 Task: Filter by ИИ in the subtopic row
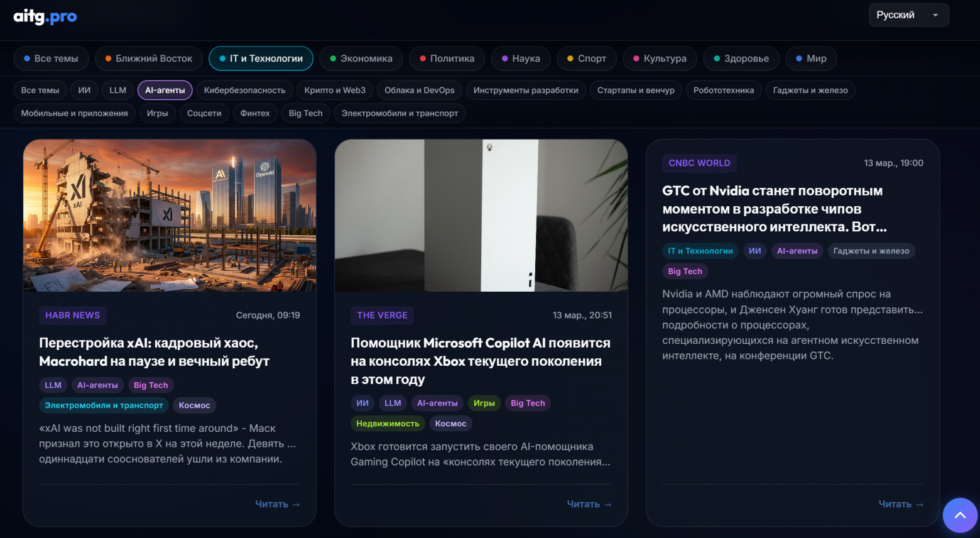[x=84, y=91]
